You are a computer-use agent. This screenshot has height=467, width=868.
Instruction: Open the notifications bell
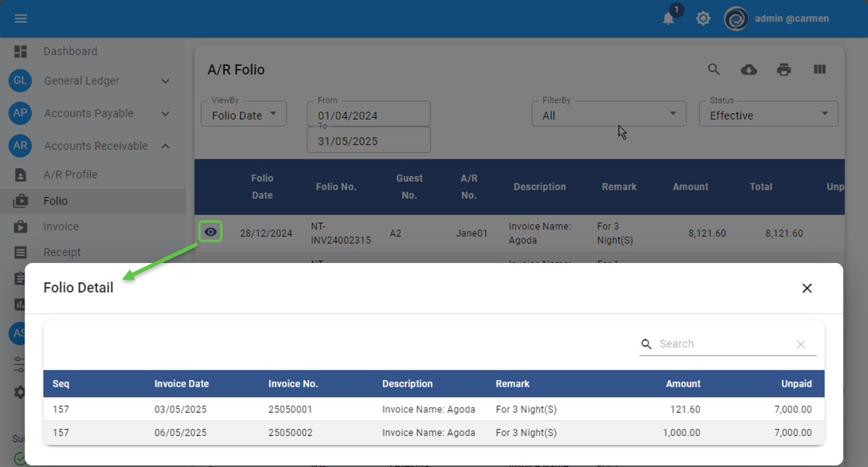point(669,18)
